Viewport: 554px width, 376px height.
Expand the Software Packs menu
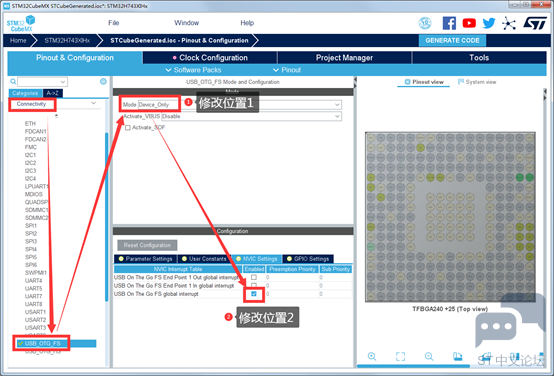(193, 70)
